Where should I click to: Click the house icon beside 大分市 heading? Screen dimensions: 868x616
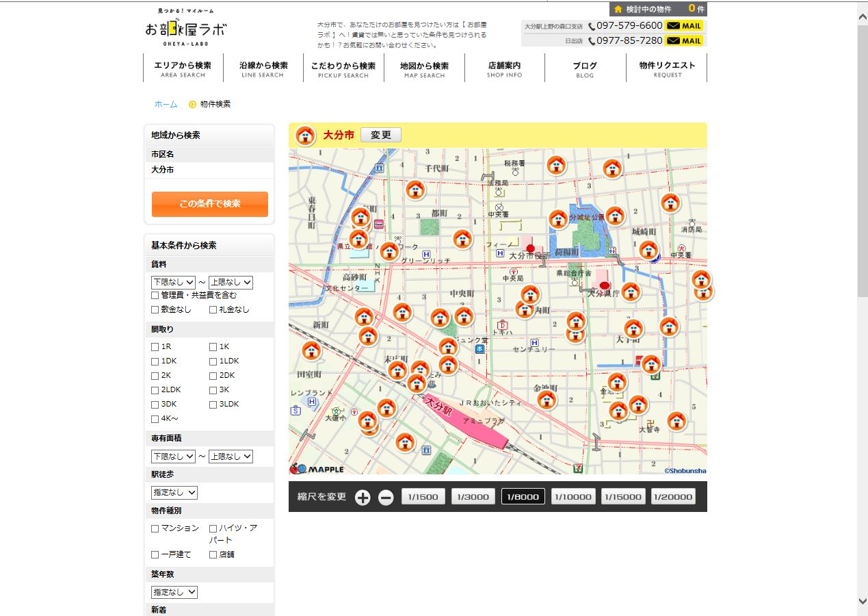[x=305, y=136]
